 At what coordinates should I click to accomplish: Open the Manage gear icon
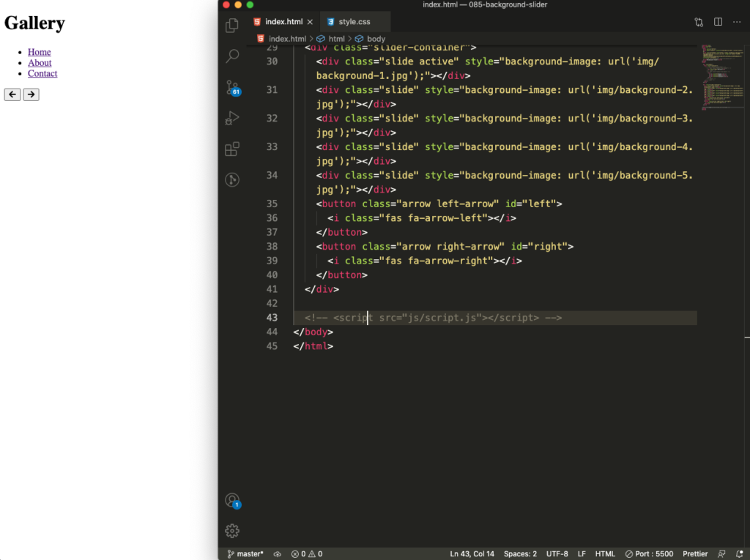pos(232,531)
